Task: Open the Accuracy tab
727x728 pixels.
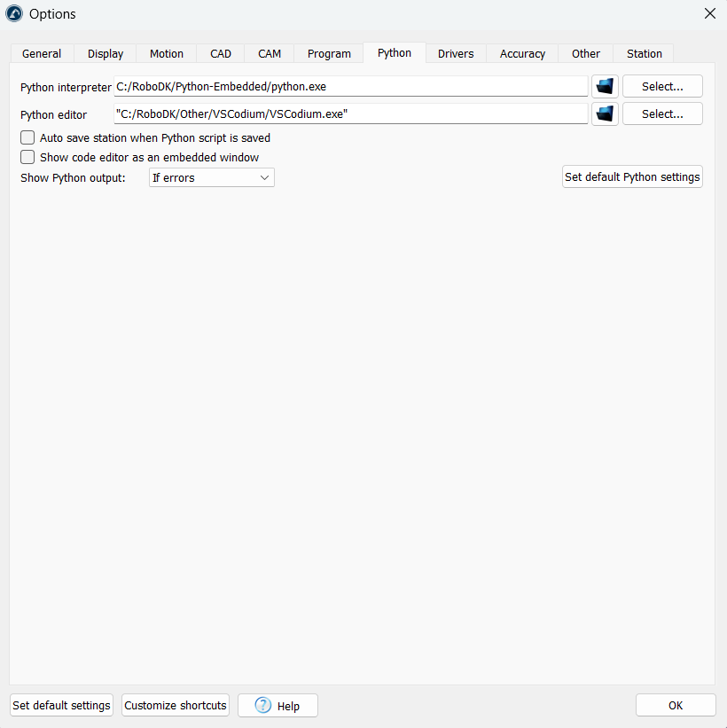Action: point(522,53)
